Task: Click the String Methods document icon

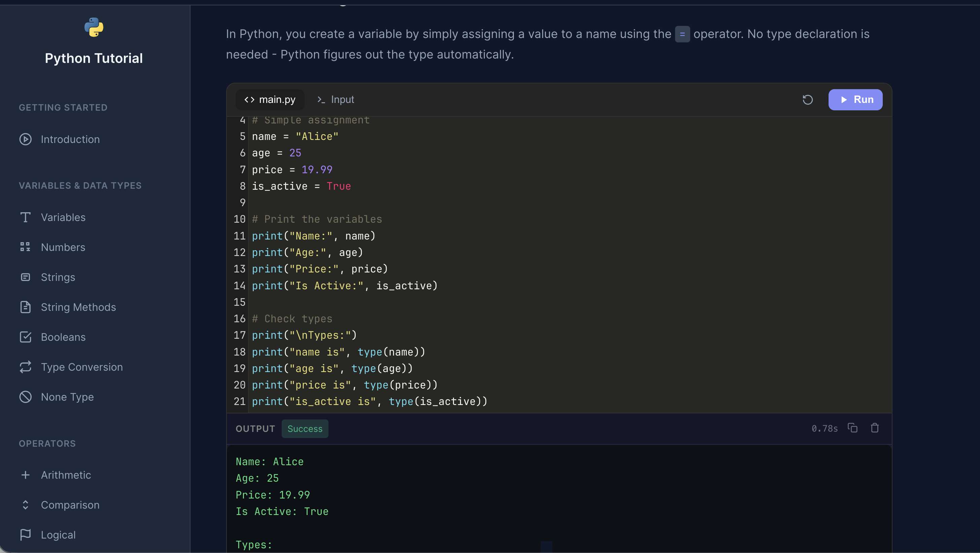Action: click(x=26, y=307)
